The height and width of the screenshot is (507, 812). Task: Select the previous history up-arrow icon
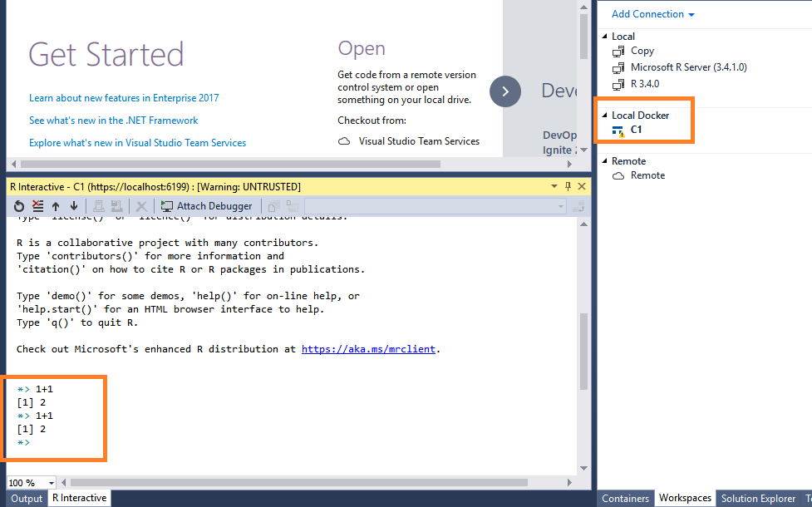[x=56, y=205]
